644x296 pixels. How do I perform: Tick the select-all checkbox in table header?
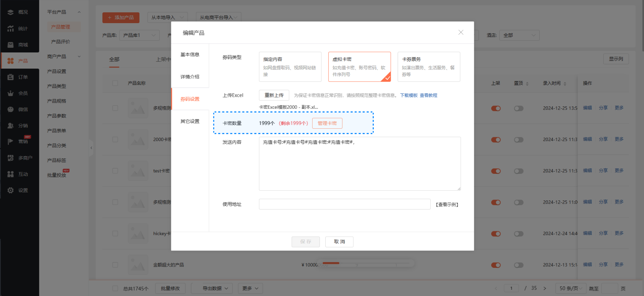click(115, 83)
